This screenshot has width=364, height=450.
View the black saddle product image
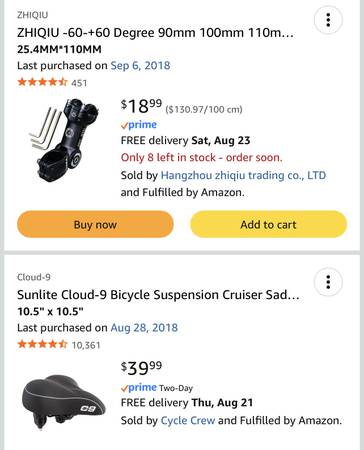tap(64, 401)
